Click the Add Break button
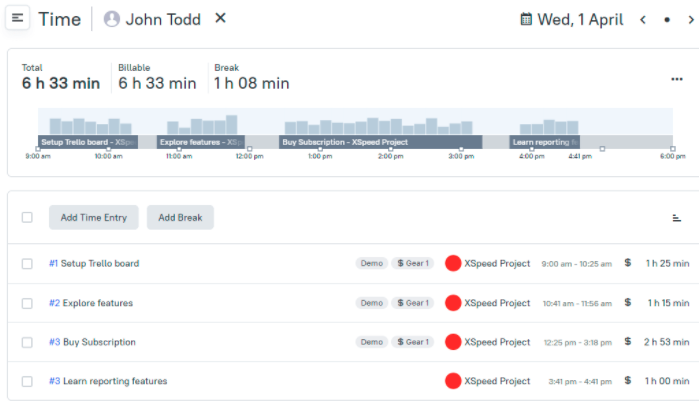 pyautogui.click(x=180, y=217)
